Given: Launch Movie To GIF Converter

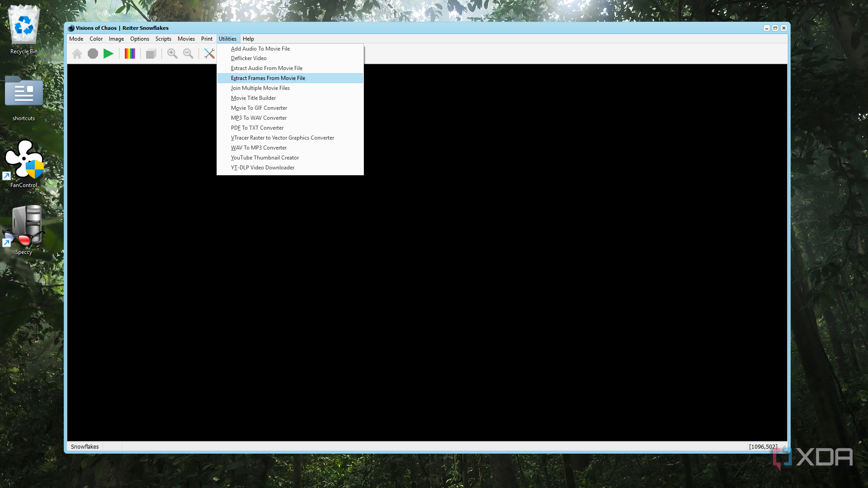Looking at the screenshot, I should (290, 108).
